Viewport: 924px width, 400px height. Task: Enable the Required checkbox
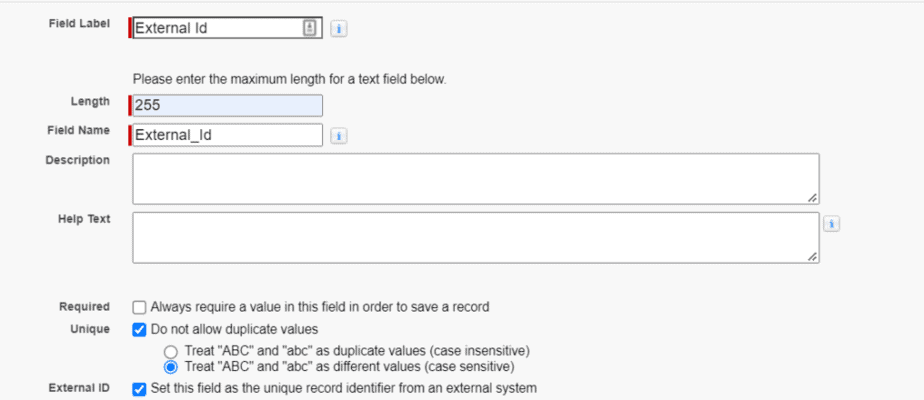[139, 307]
